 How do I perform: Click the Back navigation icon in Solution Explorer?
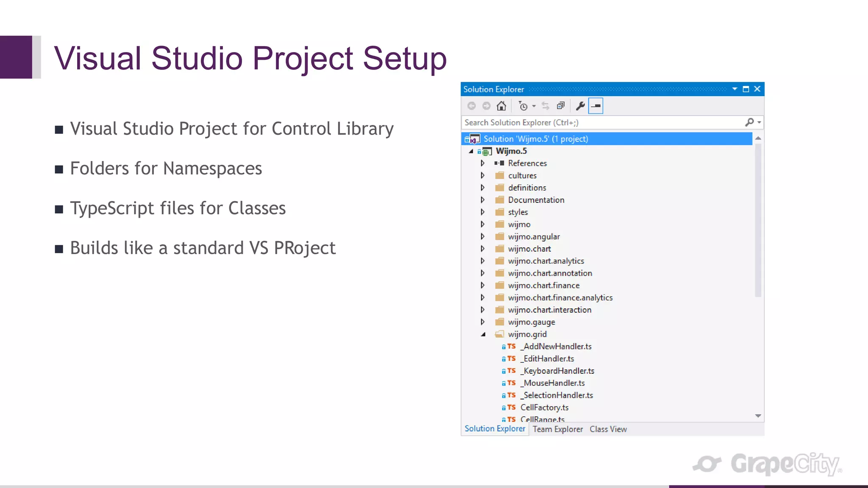coord(471,106)
